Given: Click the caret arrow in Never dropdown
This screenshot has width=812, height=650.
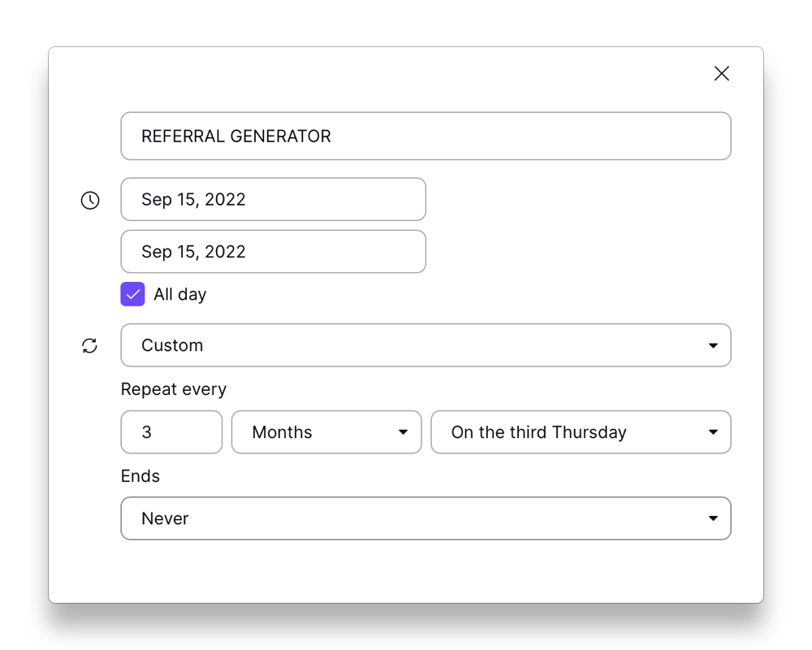Looking at the screenshot, I should coord(713,518).
